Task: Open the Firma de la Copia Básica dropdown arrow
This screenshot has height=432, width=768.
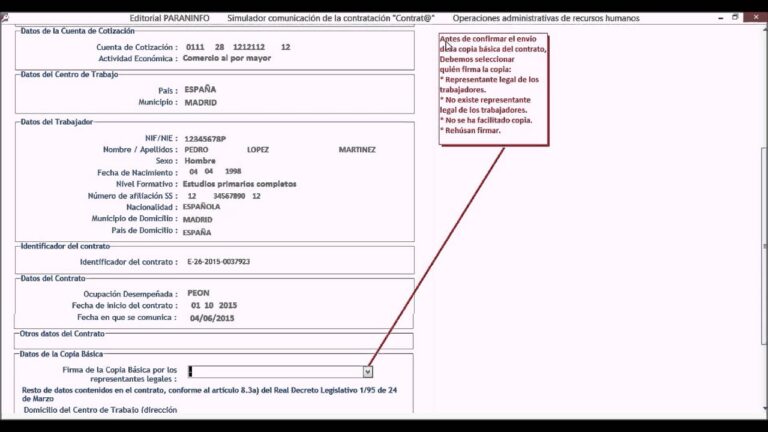Action: click(368, 371)
